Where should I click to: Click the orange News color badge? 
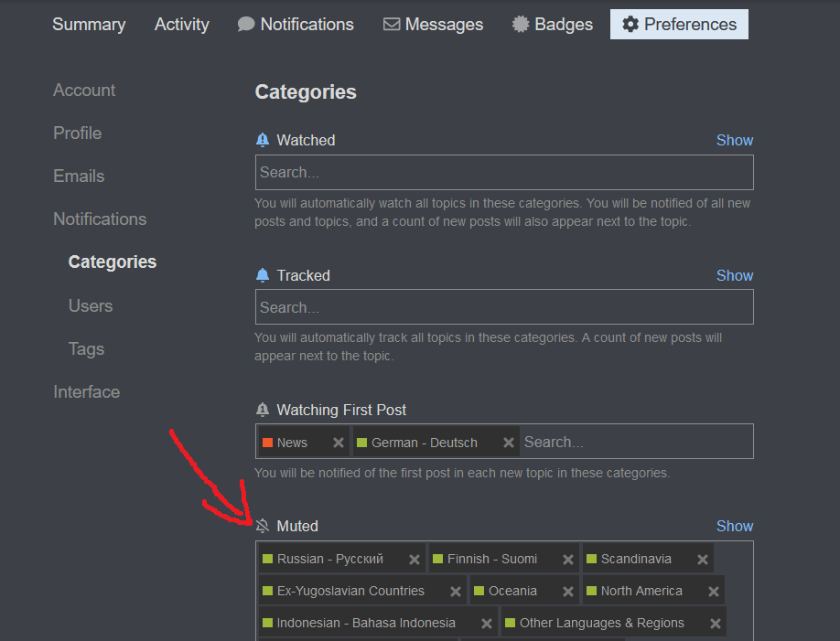click(267, 443)
